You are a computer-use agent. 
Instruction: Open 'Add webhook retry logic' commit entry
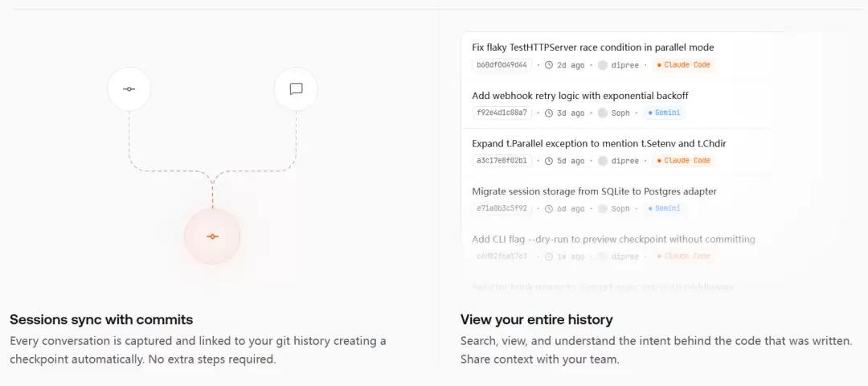point(579,96)
